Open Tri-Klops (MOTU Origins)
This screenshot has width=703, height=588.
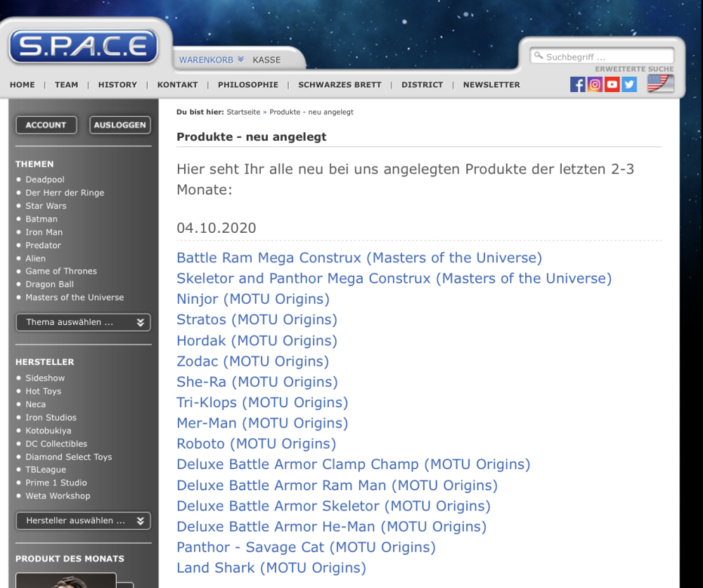[262, 403]
